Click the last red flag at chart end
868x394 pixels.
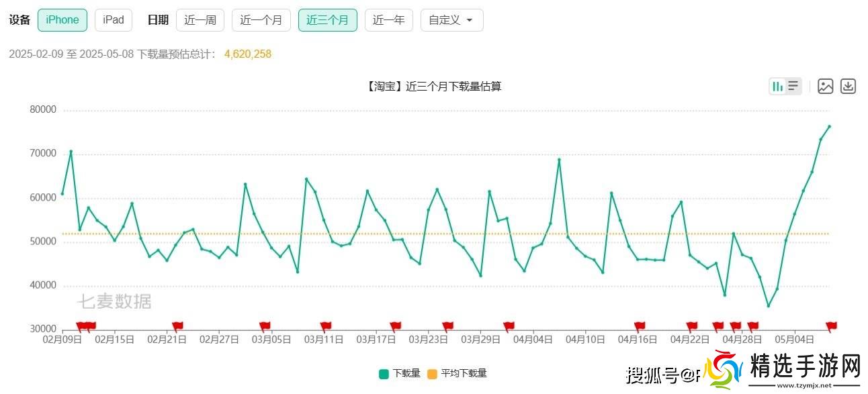[x=831, y=326]
